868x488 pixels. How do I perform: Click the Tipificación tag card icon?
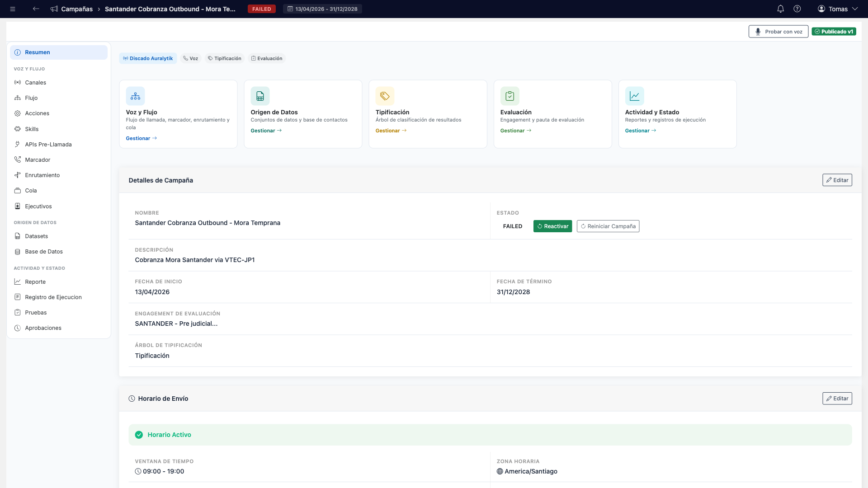[x=385, y=96]
